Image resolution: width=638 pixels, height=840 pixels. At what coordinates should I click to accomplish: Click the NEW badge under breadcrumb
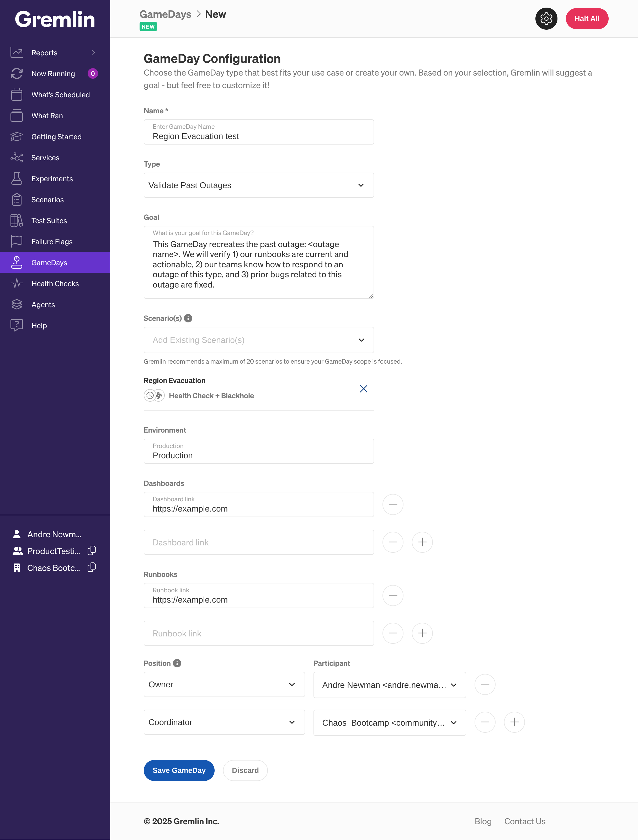tap(148, 26)
